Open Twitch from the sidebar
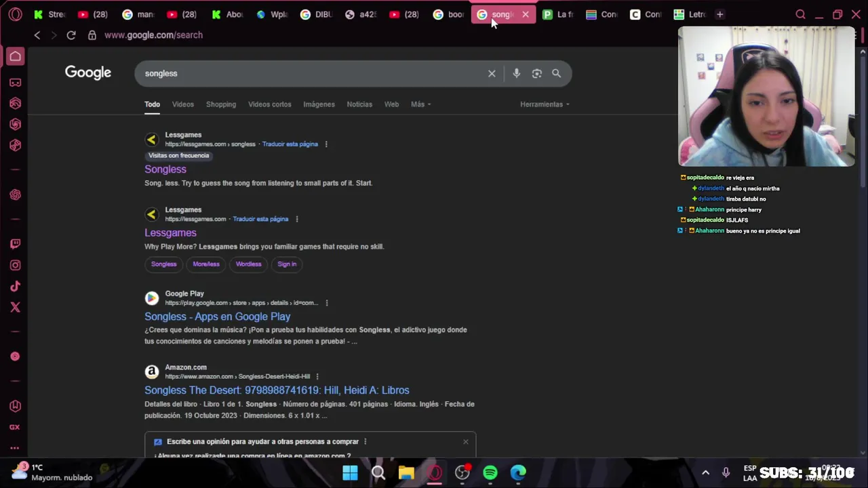Screen dimensions: 868x488 click(15, 244)
